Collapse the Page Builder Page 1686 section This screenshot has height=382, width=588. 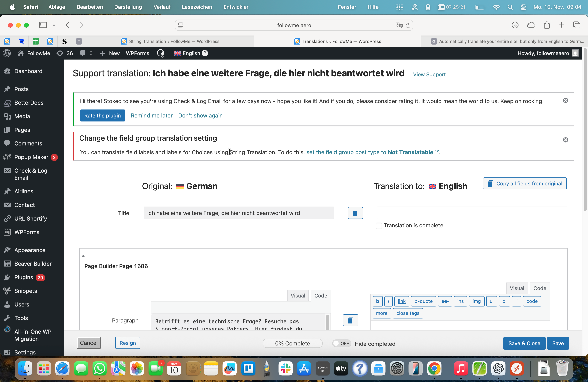[x=83, y=256]
